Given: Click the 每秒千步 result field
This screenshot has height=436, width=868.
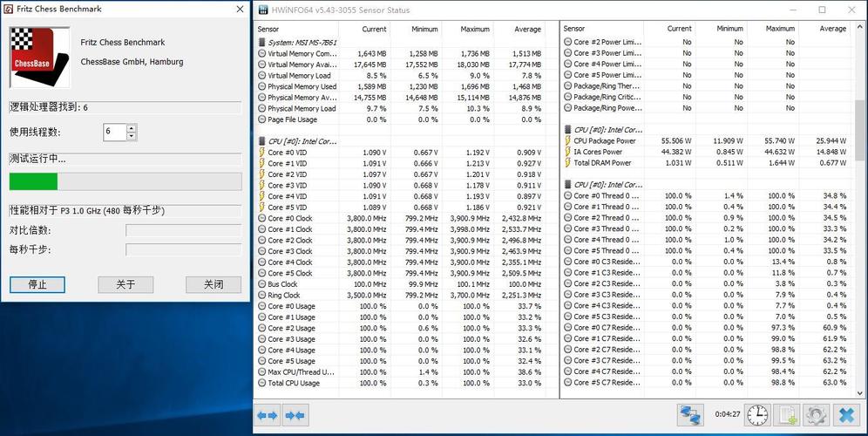Looking at the screenshot, I should [183, 250].
